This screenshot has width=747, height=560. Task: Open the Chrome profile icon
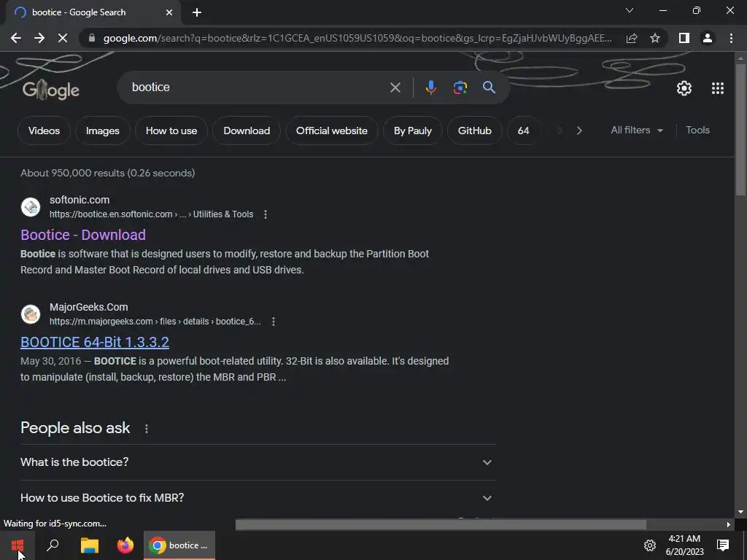pyautogui.click(x=708, y=38)
